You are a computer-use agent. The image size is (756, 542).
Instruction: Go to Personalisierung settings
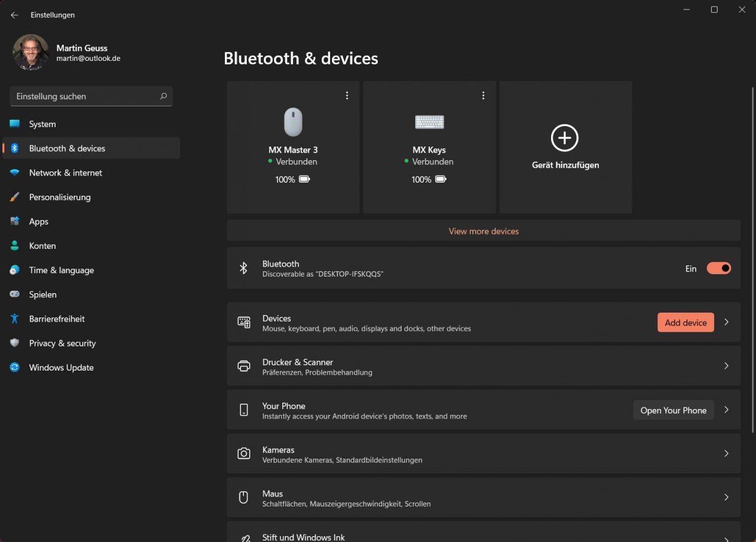tap(91, 197)
